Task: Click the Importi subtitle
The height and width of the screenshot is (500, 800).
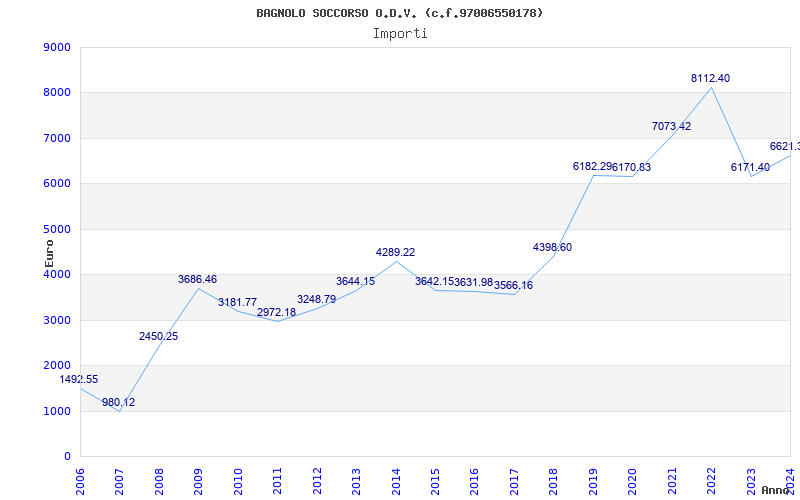Action: 400,34
